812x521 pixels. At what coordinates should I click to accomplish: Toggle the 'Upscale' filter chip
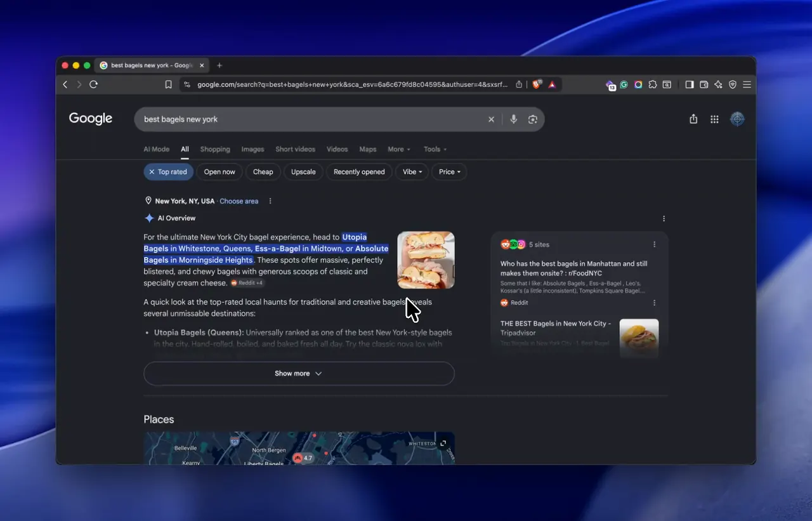pos(303,172)
